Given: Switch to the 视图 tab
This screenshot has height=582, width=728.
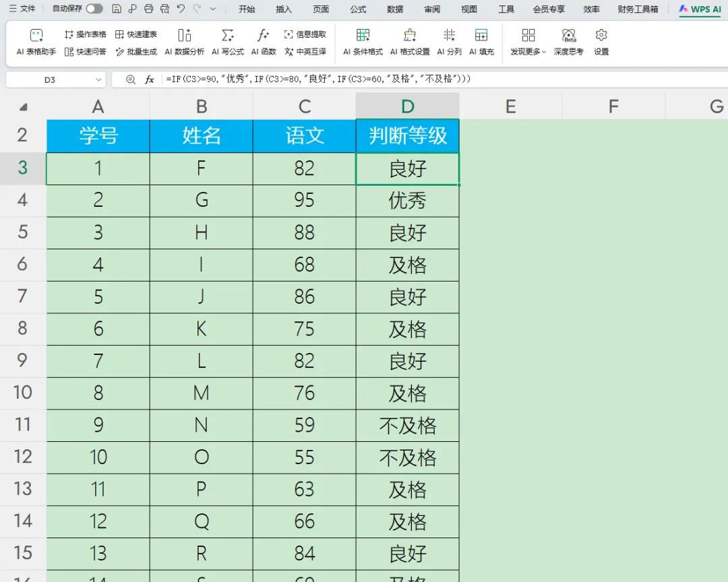Looking at the screenshot, I should 469,9.
